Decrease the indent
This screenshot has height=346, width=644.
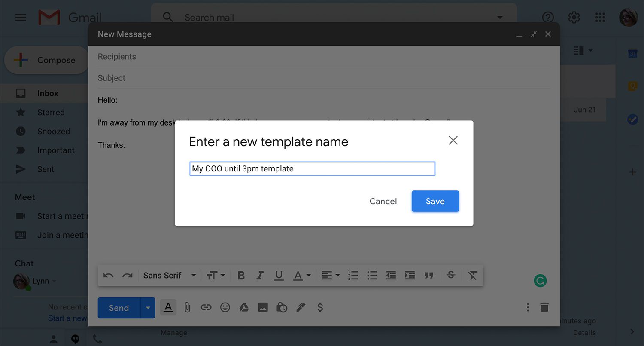click(x=391, y=276)
